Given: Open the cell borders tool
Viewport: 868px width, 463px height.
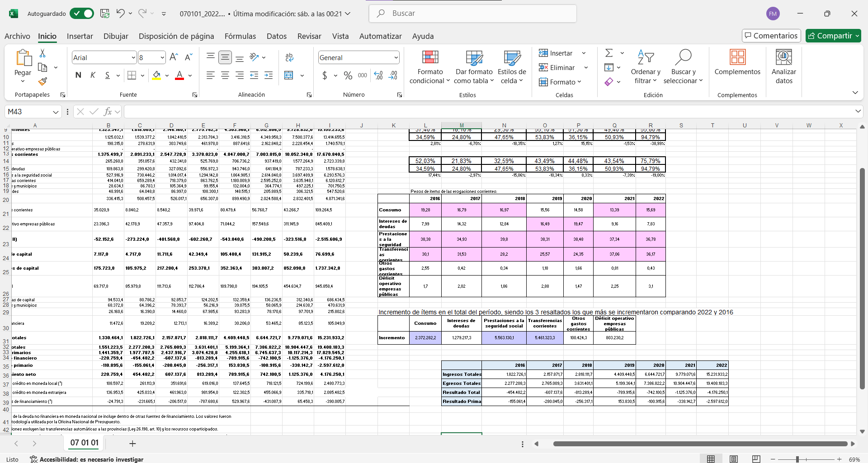Looking at the screenshot, I should tap(132, 75).
